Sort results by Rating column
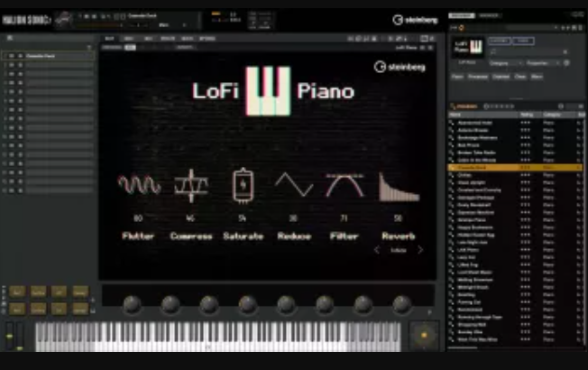This screenshot has height=370, width=588. (530, 115)
